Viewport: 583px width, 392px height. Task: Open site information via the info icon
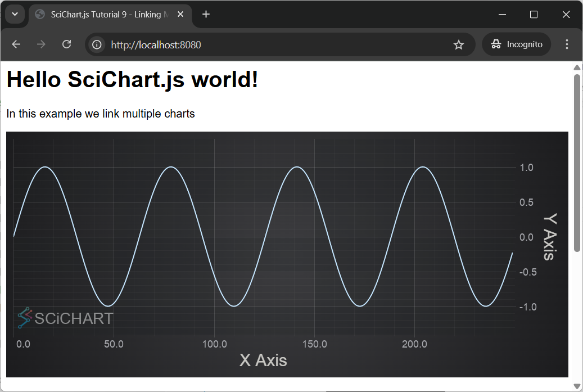96,44
